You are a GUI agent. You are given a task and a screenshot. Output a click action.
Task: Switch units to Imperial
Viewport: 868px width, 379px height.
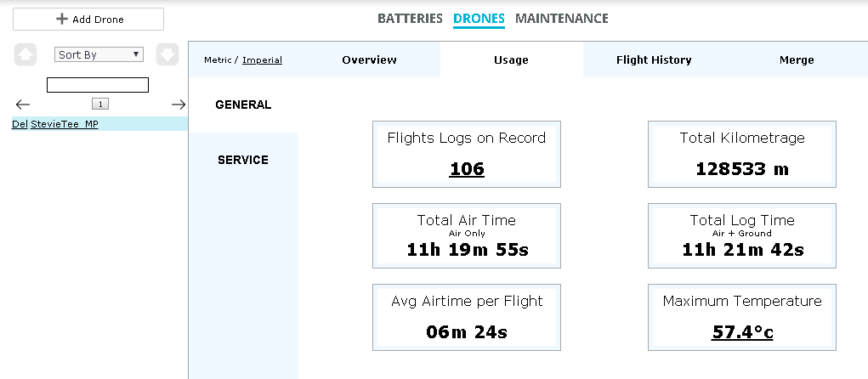(262, 59)
